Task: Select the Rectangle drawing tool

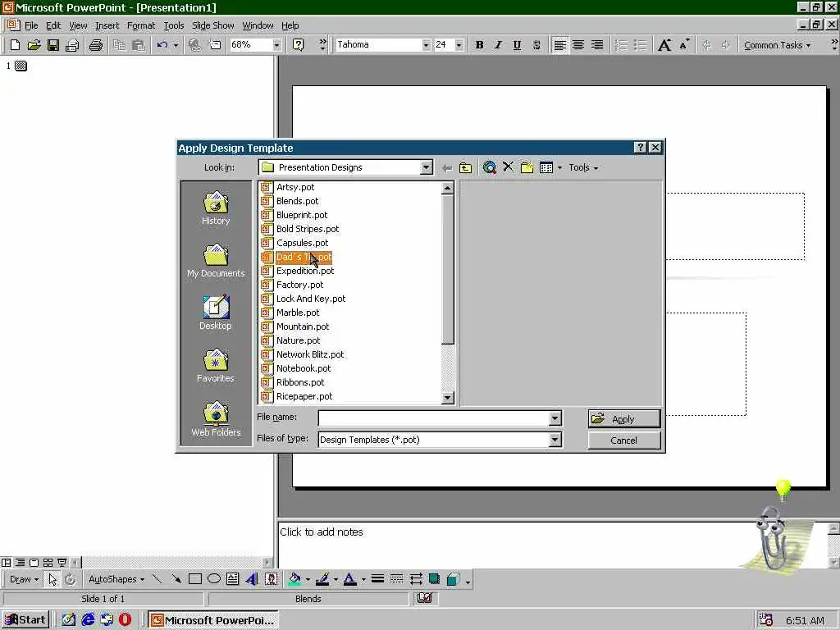Action: pyautogui.click(x=195, y=579)
